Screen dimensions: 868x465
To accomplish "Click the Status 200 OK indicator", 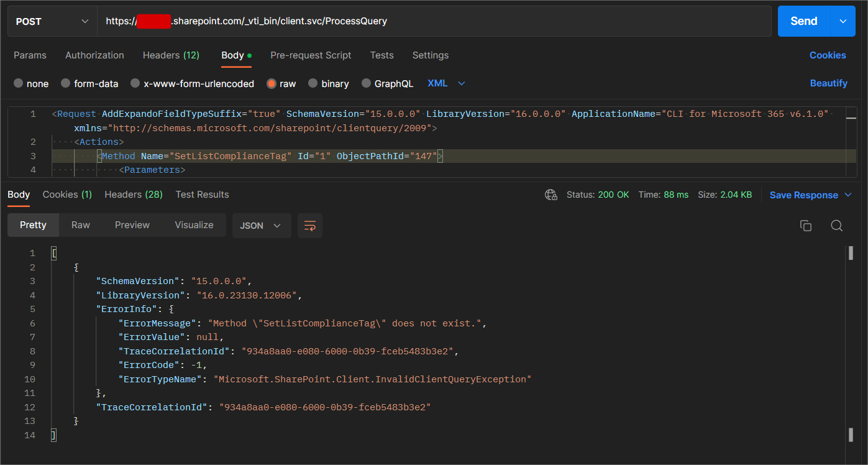I will (598, 195).
